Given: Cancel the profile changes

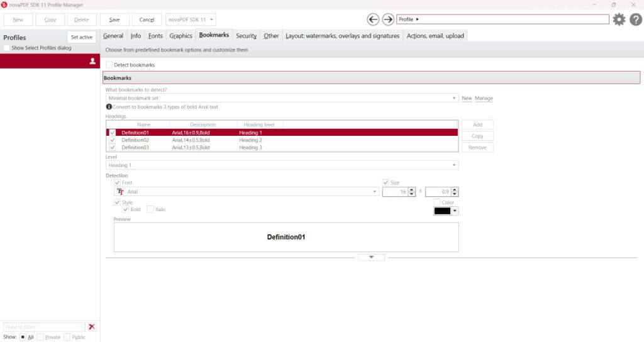Looking at the screenshot, I should [147, 19].
